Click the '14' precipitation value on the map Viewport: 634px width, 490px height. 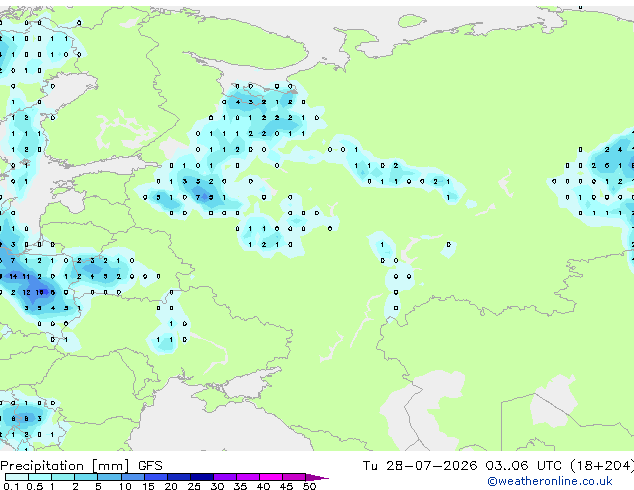[13, 277]
